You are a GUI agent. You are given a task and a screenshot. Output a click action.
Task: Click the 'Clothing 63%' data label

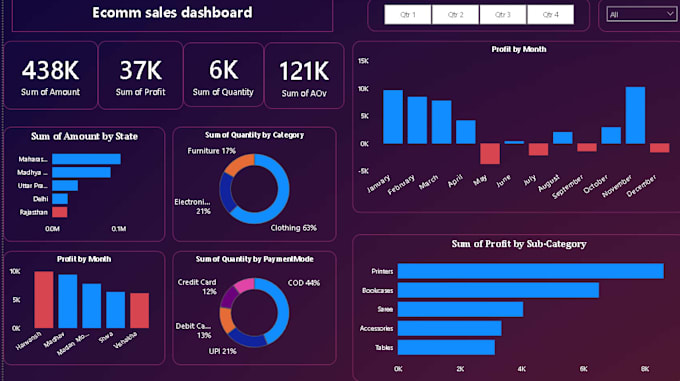click(294, 228)
